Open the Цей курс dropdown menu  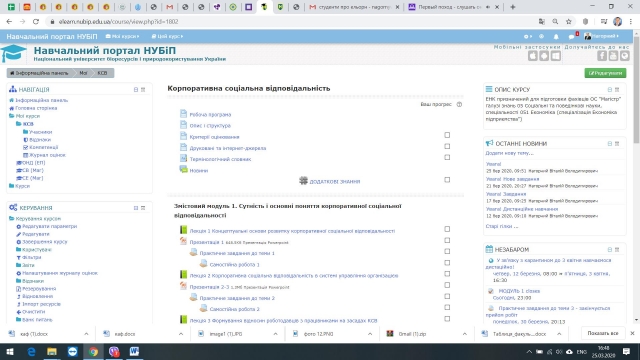point(167,36)
